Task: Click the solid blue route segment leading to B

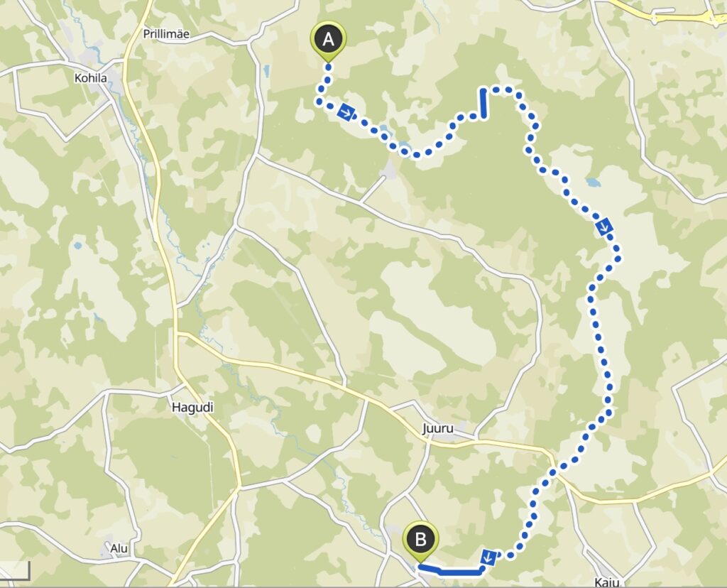Action: tap(451, 570)
